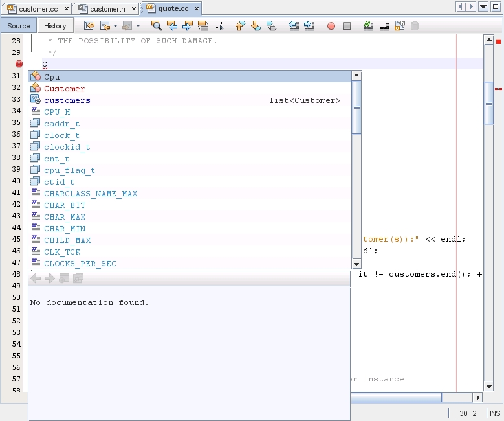The image size is (504, 421).
Task: Select Customer class completion item
Action: (x=190, y=89)
